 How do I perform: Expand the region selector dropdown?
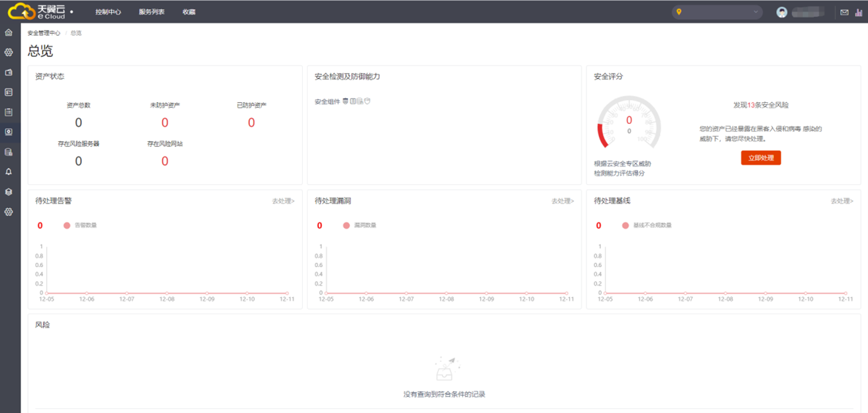pos(716,12)
